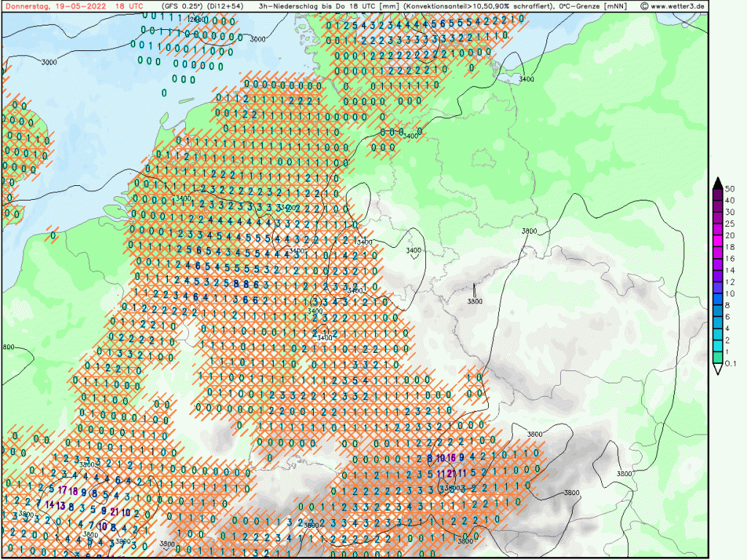Image resolution: width=747 pixels, height=560 pixels.
Task: Click the blue swatch between legend labels 8 and 10
Action: [718, 299]
